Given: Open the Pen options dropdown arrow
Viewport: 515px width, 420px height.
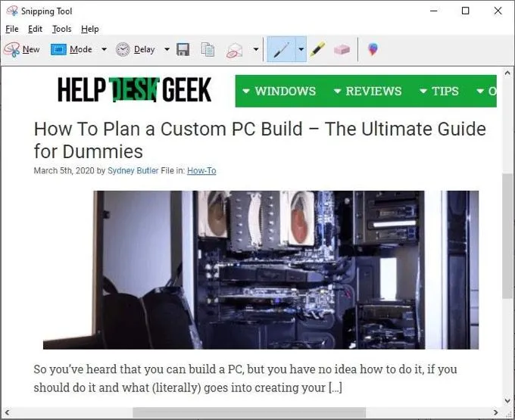Looking at the screenshot, I should [301, 50].
